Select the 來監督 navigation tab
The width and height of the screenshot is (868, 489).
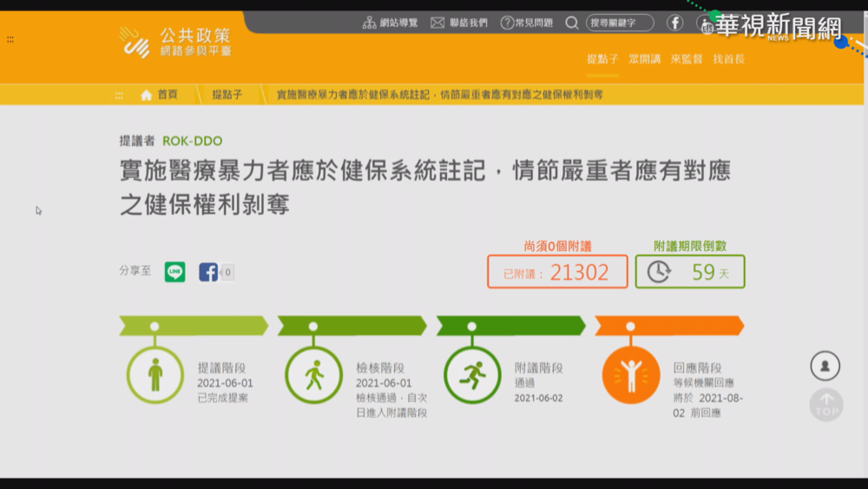pos(687,59)
